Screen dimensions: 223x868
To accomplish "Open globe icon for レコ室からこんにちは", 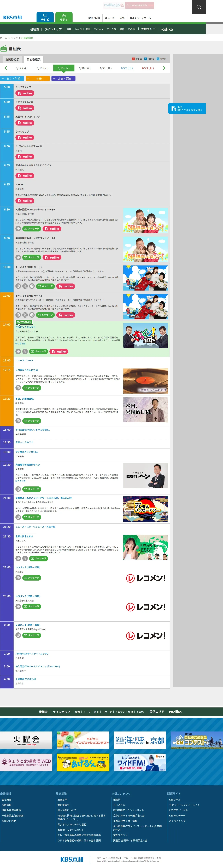I will point(18,388).
